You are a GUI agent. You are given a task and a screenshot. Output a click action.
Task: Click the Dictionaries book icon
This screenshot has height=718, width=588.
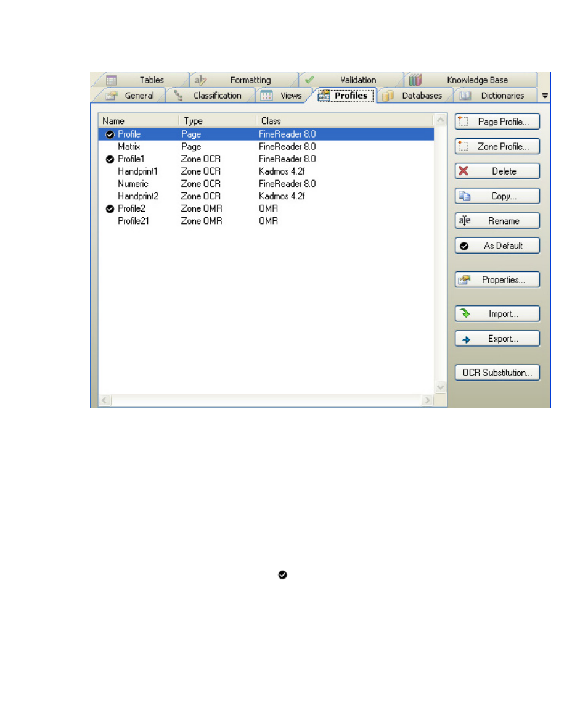click(465, 96)
